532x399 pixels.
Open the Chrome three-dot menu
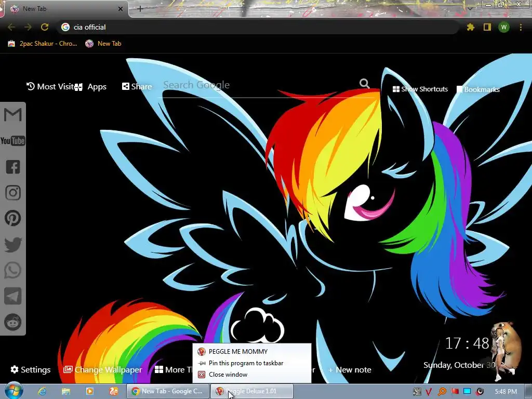pyautogui.click(x=521, y=27)
